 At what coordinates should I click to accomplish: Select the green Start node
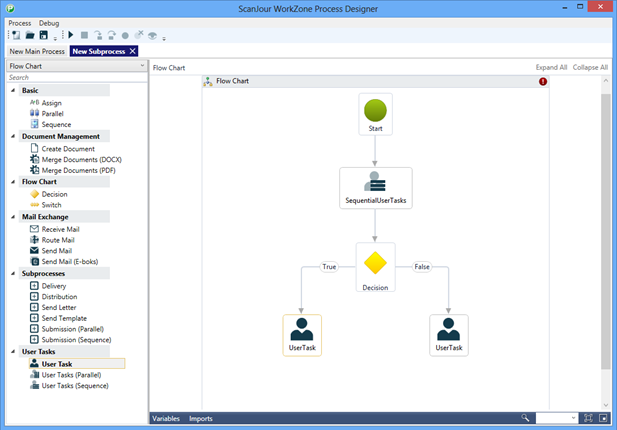375,114
